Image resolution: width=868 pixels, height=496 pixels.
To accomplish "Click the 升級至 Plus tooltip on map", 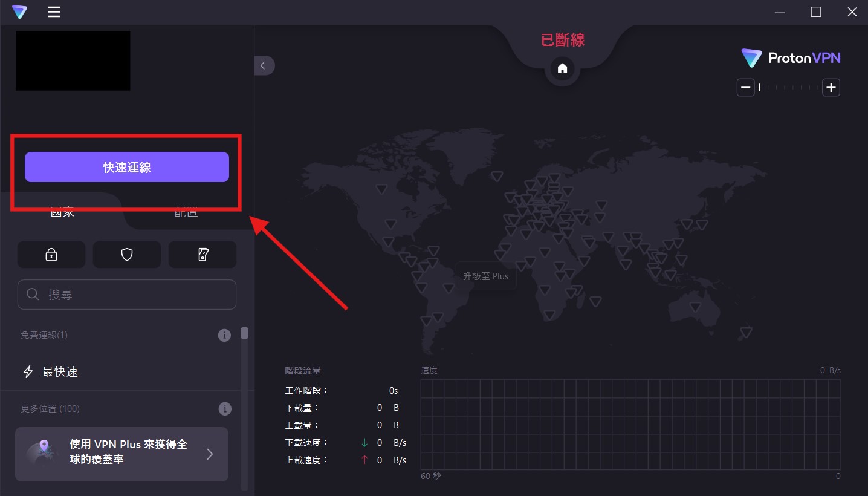I will (485, 276).
